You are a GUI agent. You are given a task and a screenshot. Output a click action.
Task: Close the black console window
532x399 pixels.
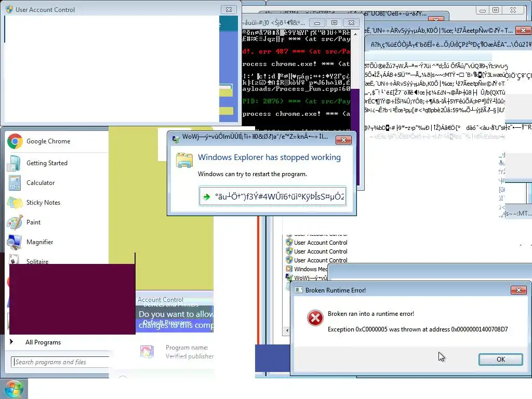[352, 23]
